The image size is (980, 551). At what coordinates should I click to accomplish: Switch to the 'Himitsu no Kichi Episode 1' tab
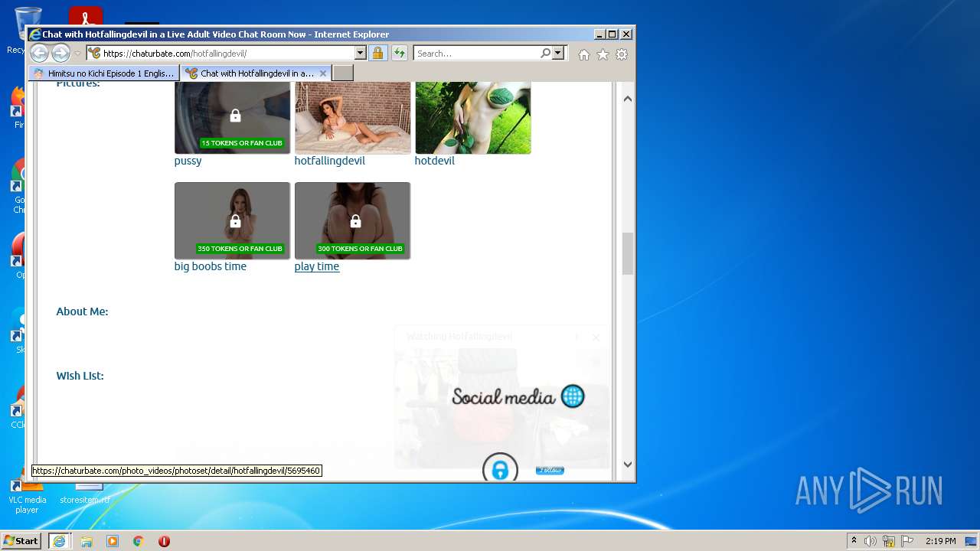[104, 73]
